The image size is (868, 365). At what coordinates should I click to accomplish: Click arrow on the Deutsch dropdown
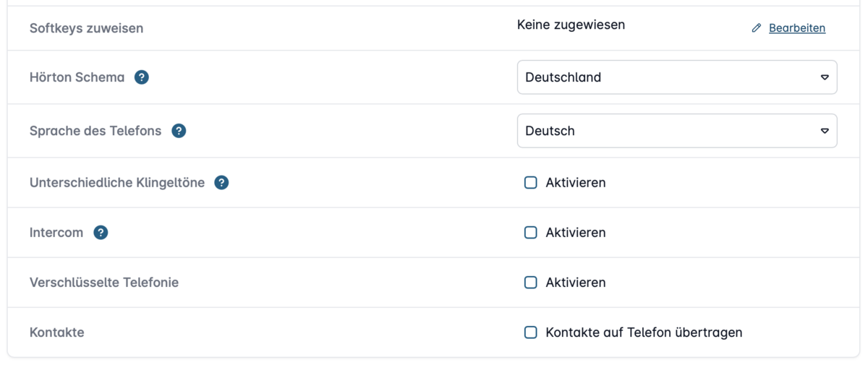coord(825,131)
